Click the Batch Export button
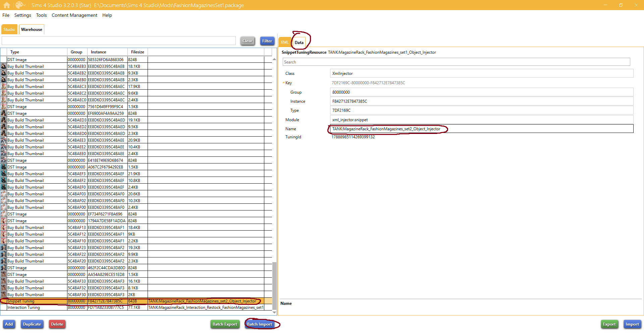This screenshot has width=644, height=333. coord(225,324)
